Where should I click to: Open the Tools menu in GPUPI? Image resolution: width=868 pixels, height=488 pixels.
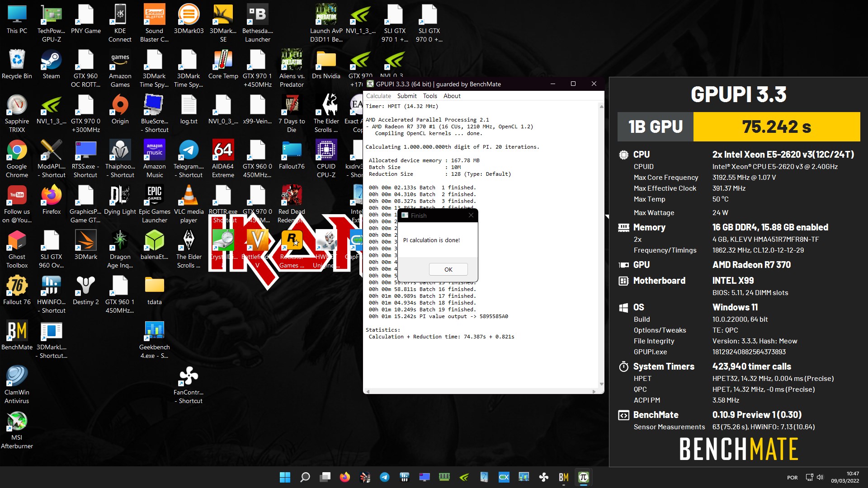[x=430, y=96]
